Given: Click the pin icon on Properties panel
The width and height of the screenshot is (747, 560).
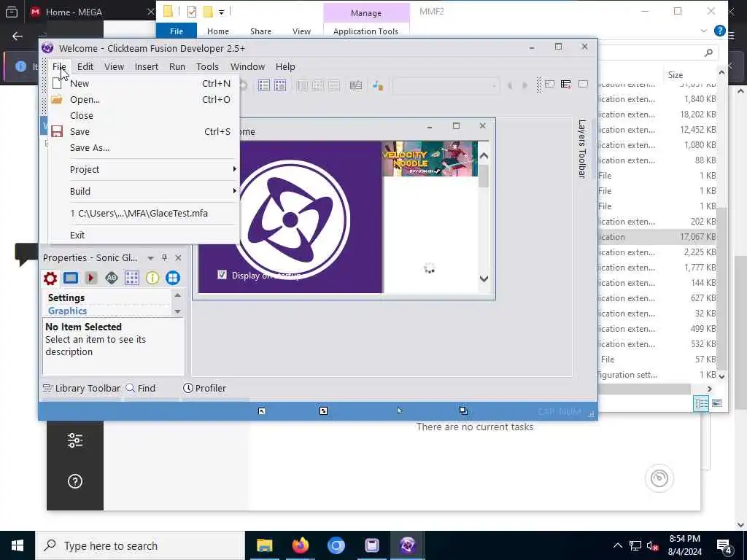Looking at the screenshot, I should coord(165,257).
